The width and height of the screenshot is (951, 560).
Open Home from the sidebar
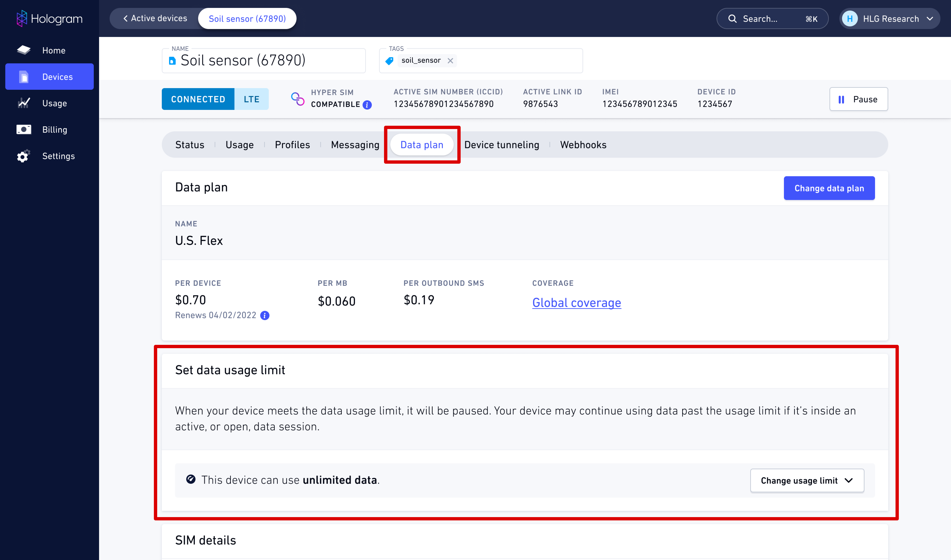coord(50,50)
